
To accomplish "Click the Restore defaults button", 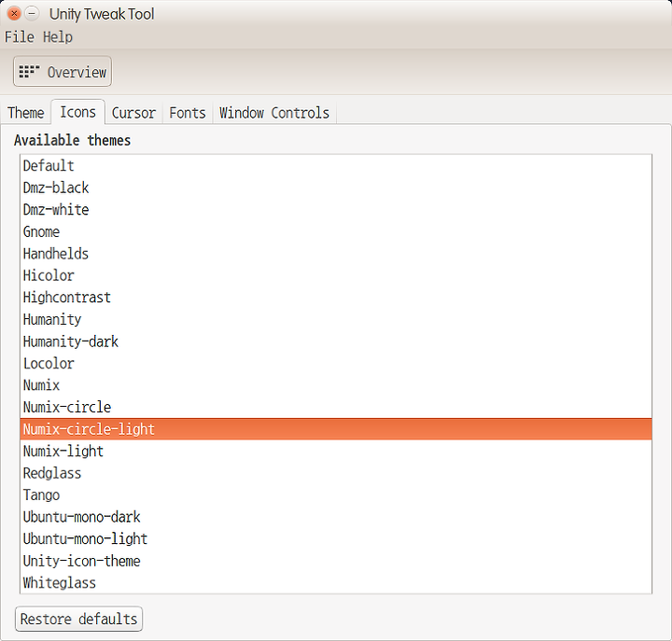I will click(x=78, y=619).
